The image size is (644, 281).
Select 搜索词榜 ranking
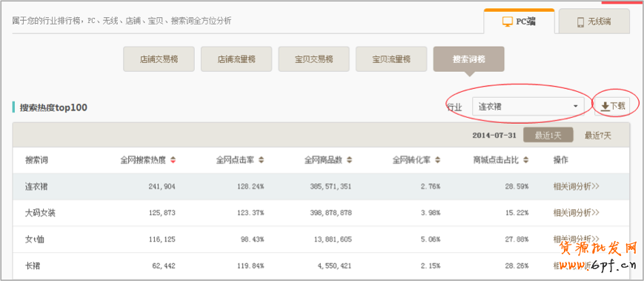click(468, 59)
